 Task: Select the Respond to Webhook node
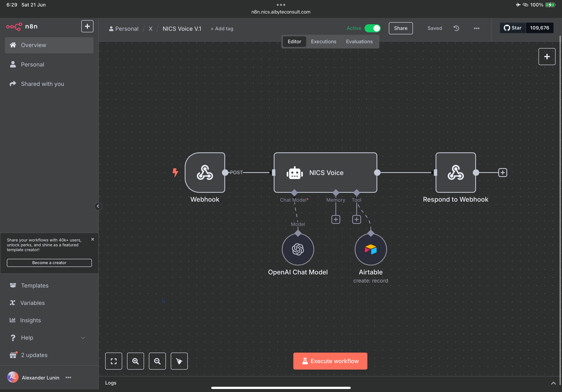[x=456, y=172]
